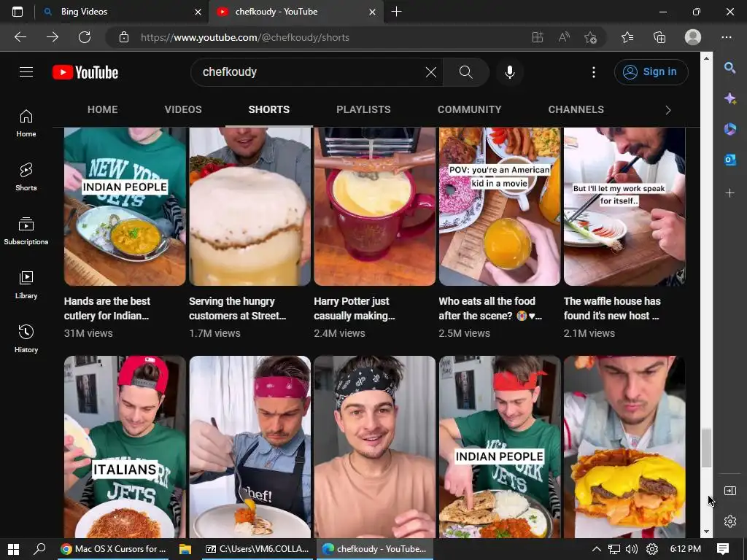
Task: Open short 'Hands are the best cutlery' thumbnail
Action: pyautogui.click(x=125, y=206)
